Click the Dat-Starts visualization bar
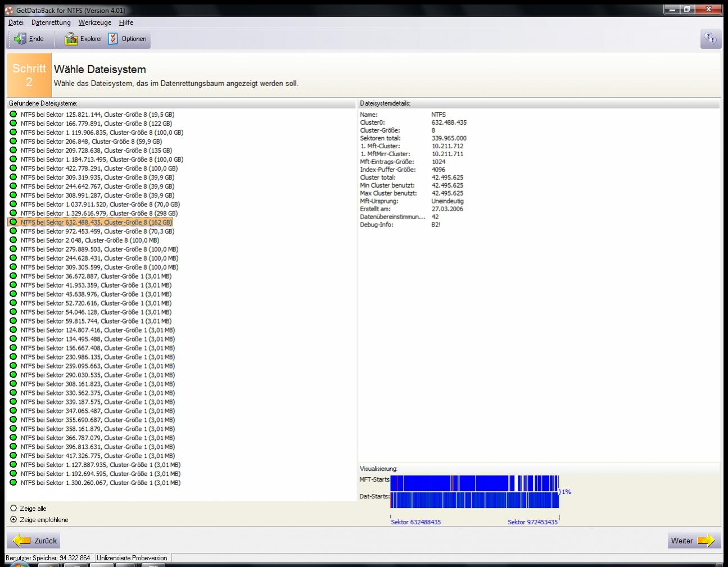 coord(474,500)
